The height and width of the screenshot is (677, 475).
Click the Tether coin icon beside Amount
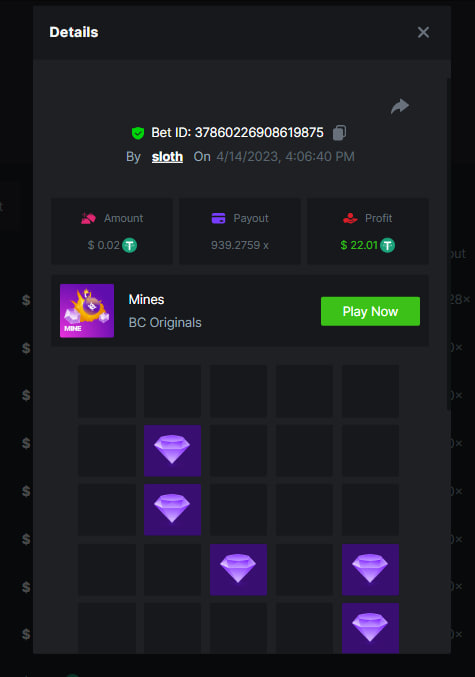click(x=130, y=245)
